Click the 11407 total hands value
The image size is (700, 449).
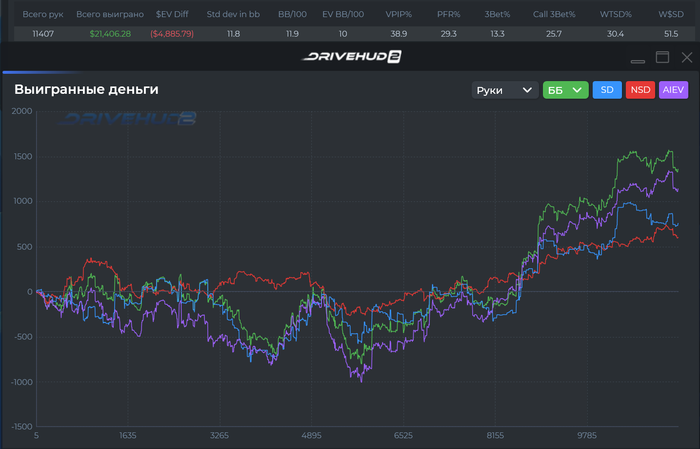pyautogui.click(x=41, y=34)
